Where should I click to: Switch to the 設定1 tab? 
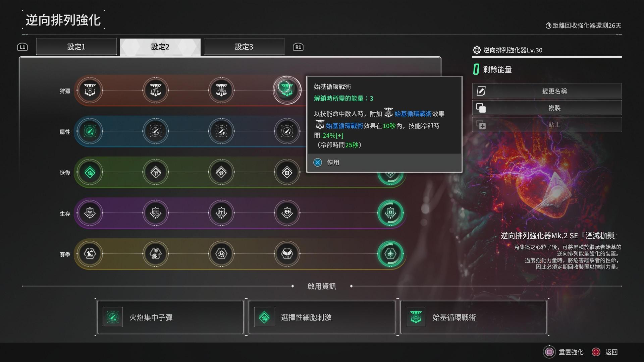[x=76, y=47]
